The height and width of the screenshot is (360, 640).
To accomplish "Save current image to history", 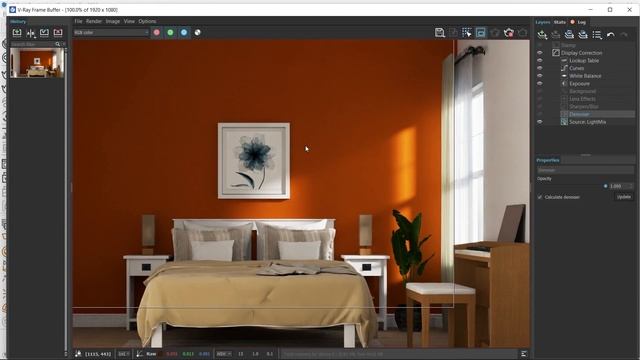I will 17,33.
